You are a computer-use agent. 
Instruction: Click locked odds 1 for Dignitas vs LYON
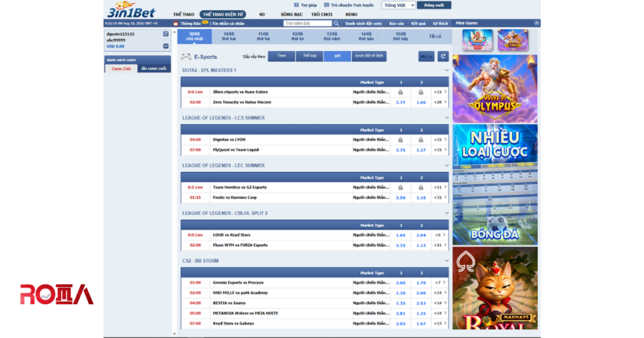[401, 140]
